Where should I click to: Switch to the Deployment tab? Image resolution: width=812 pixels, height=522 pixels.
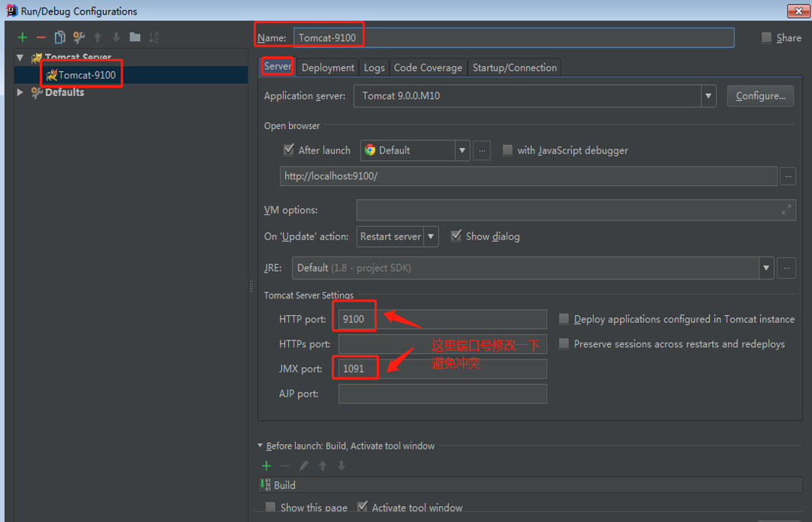[x=328, y=67]
